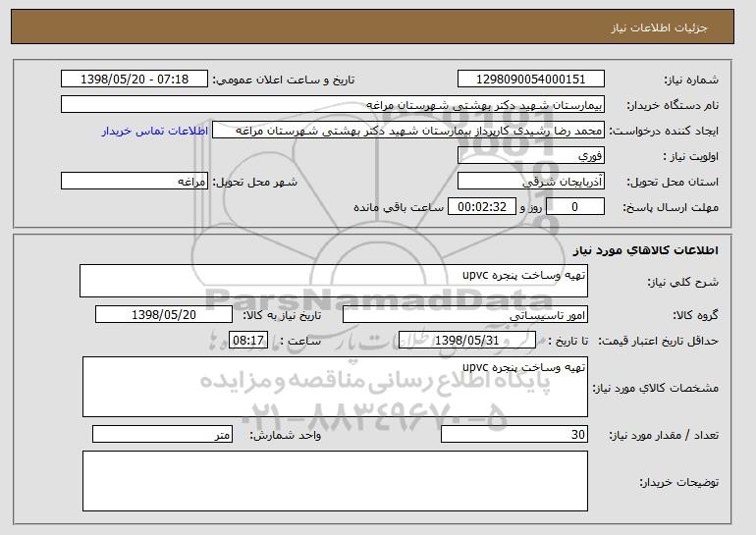
Task: Click the remaining time field 00:02:32
Action: click(x=482, y=207)
